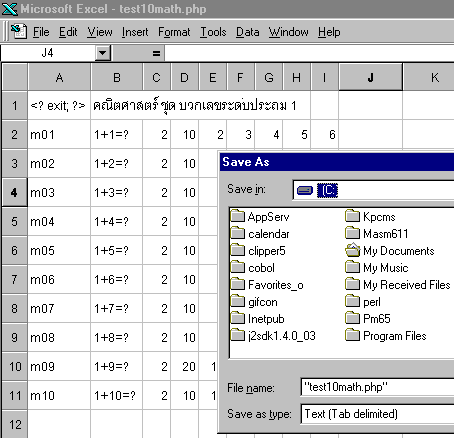Open the File menu

coord(41,32)
